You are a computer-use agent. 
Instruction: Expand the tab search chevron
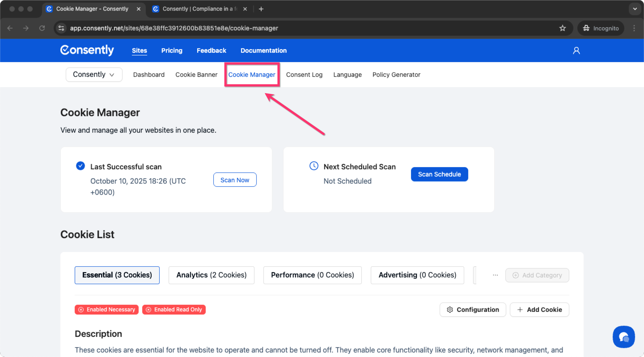point(635,9)
